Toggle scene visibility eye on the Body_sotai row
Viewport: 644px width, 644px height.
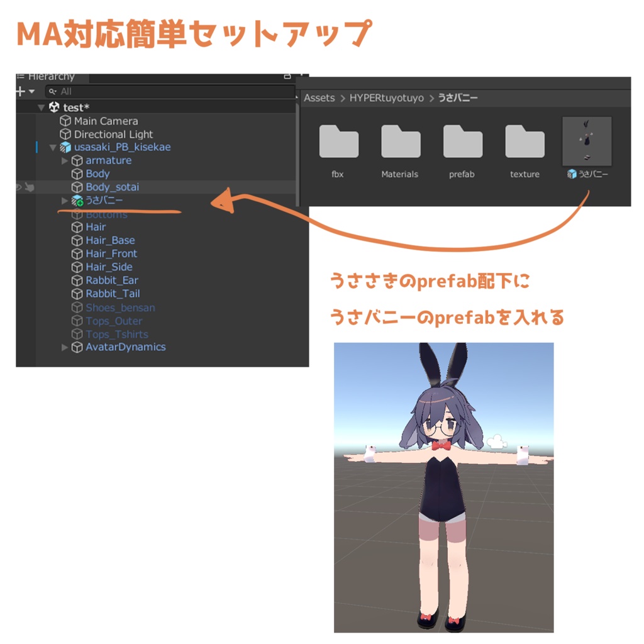18,186
